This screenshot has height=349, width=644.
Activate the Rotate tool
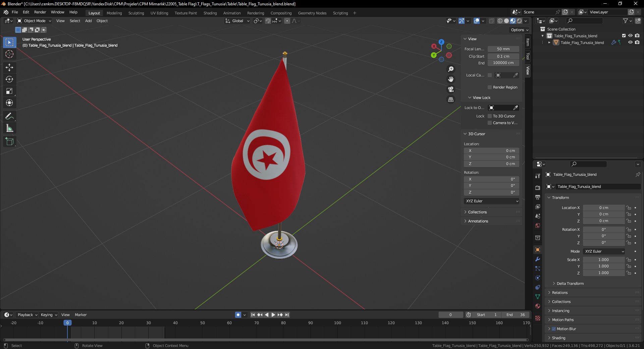click(x=9, y=79)
